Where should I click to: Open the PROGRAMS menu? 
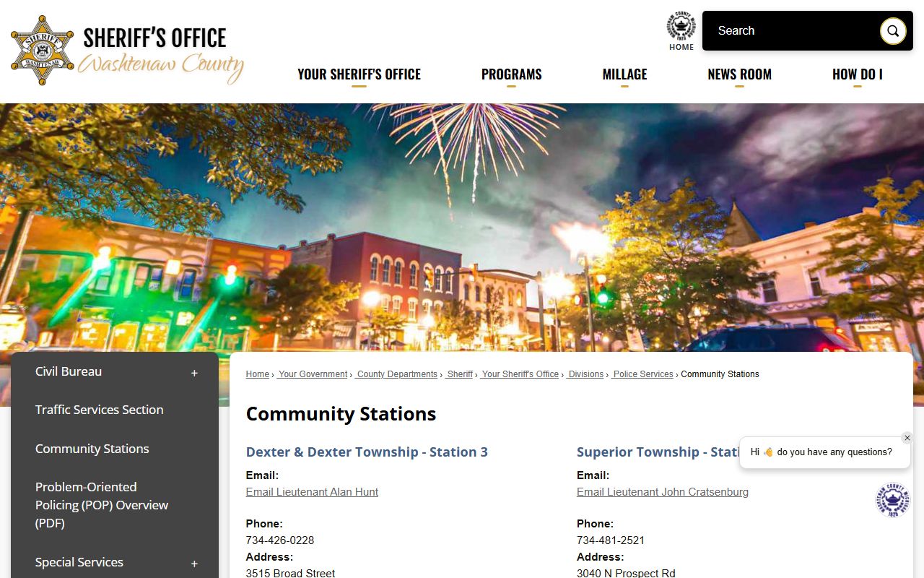(511, 74)
